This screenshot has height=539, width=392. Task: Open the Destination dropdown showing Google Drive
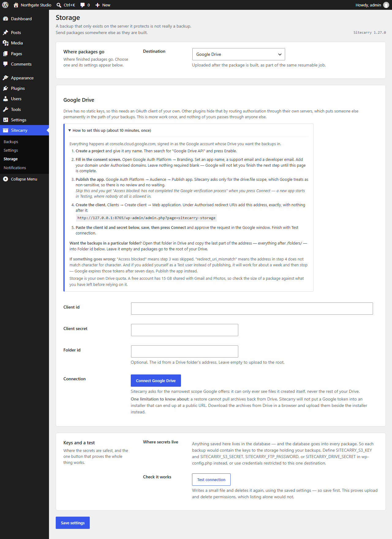click(239, 54)
